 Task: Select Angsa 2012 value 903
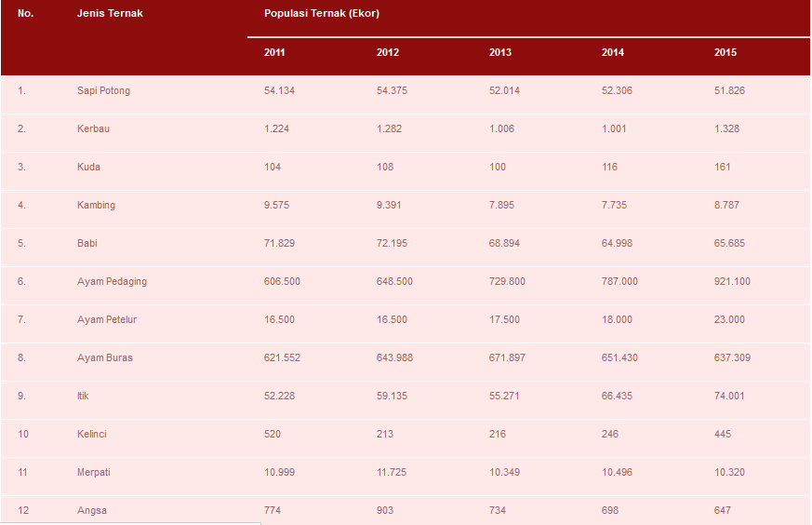[x=385, y=510]
